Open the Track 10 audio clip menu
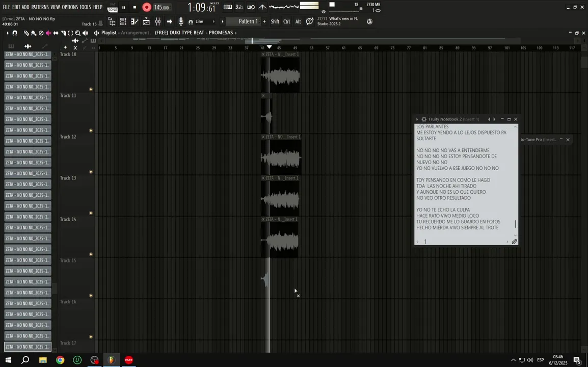 263,55
